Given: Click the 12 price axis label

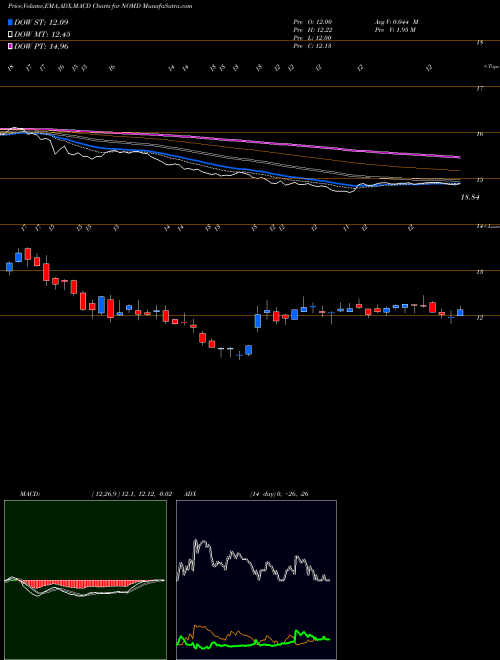Looking at the screenshot, I should tap(479, 318).
